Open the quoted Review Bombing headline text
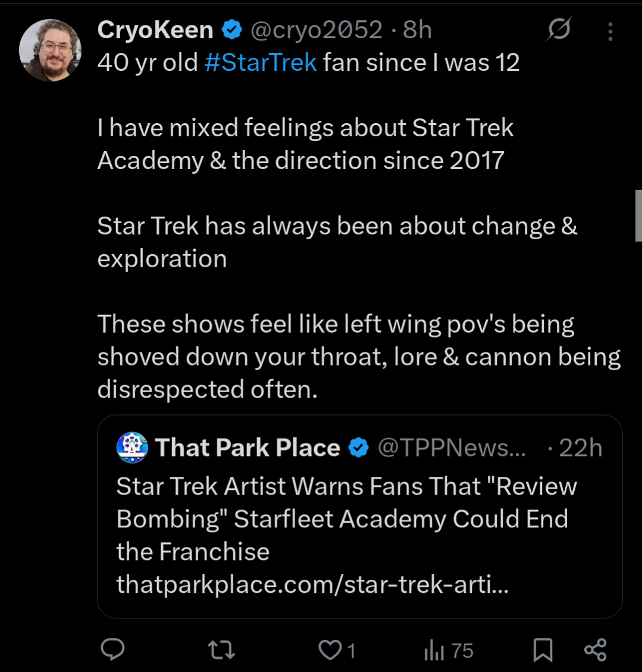642x672 pixels. (x=346, y=502)
